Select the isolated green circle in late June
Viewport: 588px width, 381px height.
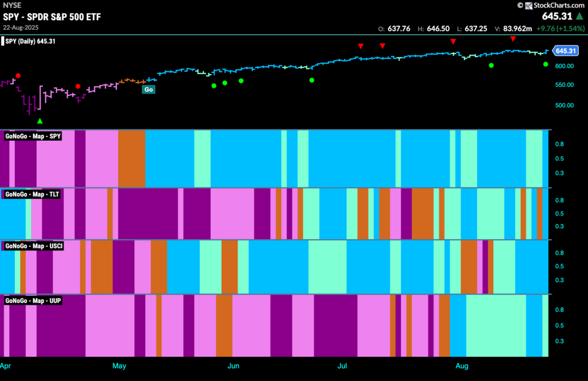[312, 80]
